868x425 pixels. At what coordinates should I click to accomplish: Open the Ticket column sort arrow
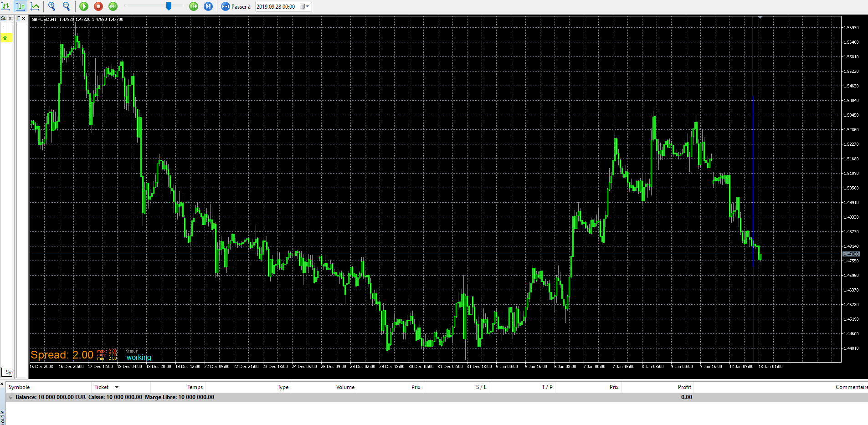pyautogui.click(x=117, y=387)
